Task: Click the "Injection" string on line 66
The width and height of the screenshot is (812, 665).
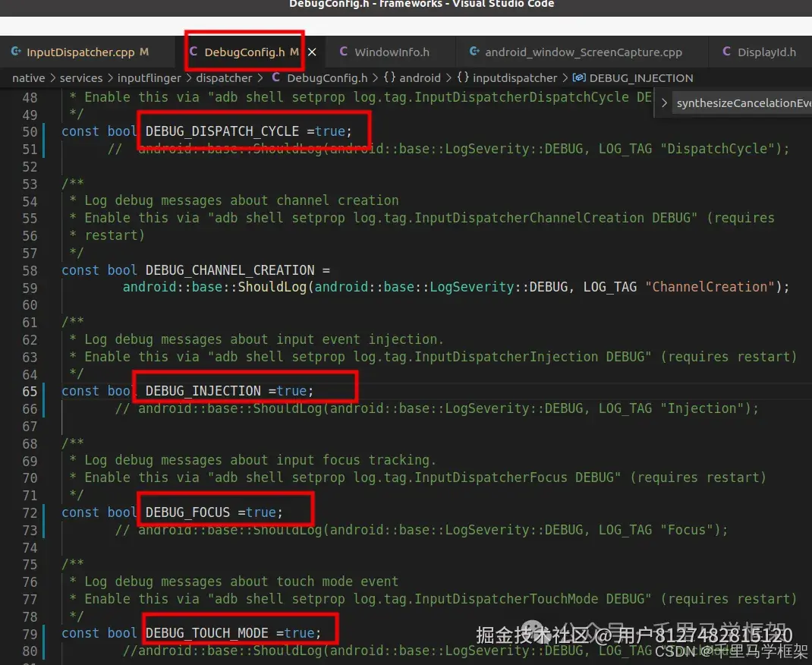Action: [x=702, y=408]
